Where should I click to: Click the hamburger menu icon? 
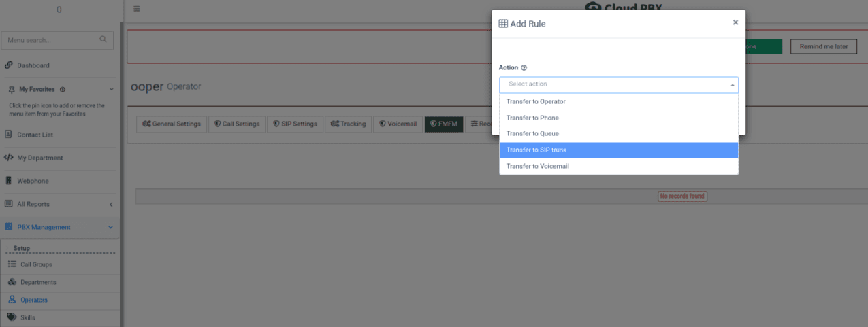(137, 9)
